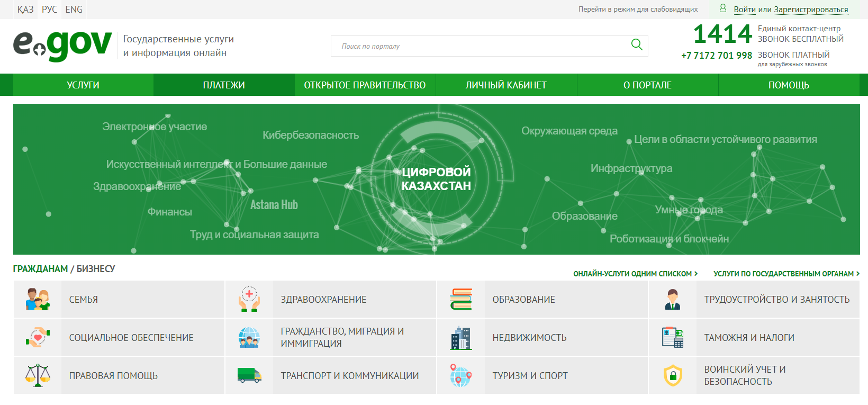Open the Employment businessman icon
Image resolution: width=868 pixels, height=405 pixels.
[673, 300]
